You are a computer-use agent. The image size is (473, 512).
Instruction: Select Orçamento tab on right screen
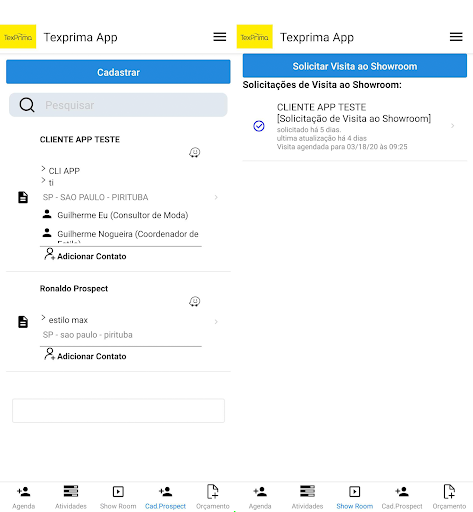(449, 497)
